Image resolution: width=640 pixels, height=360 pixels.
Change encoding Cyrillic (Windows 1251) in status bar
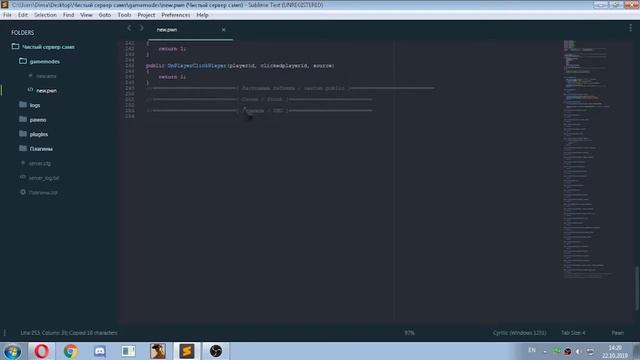519,333
